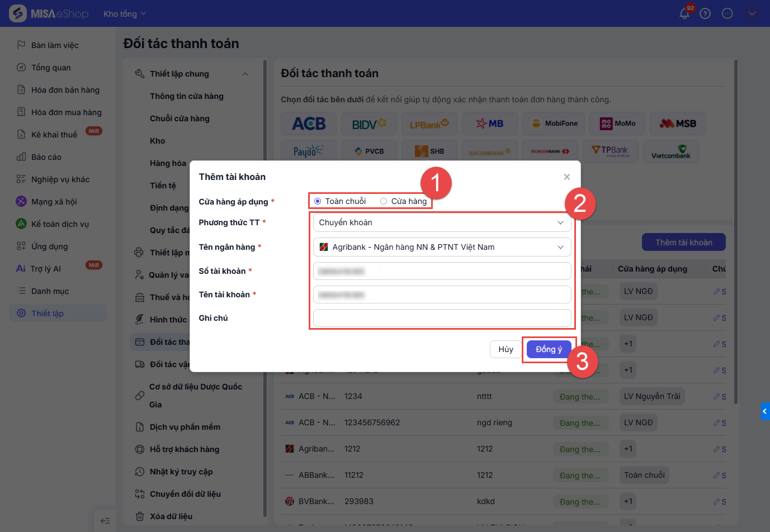Go to Bàn làm việc

click(x=55, y=45)
